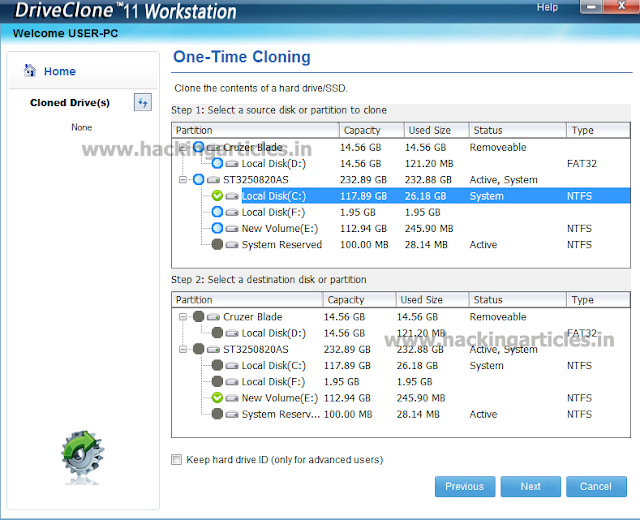Viewport: 640px width, 520px height.
Task: Sort destination list by Type column
Action: click(598, 300)
